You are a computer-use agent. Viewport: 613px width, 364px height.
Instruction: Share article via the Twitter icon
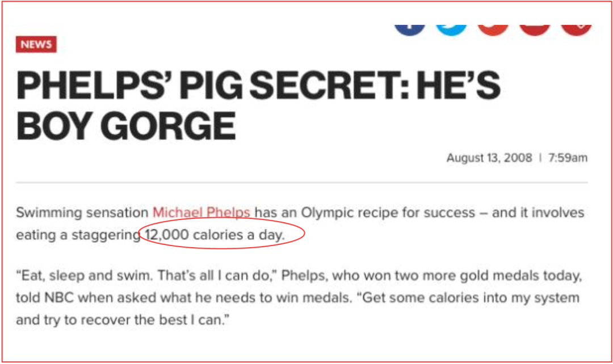point(451,28)
